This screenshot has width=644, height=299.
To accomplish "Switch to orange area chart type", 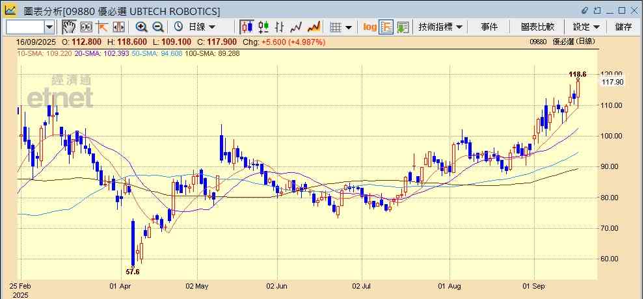I will click(314, 27).
